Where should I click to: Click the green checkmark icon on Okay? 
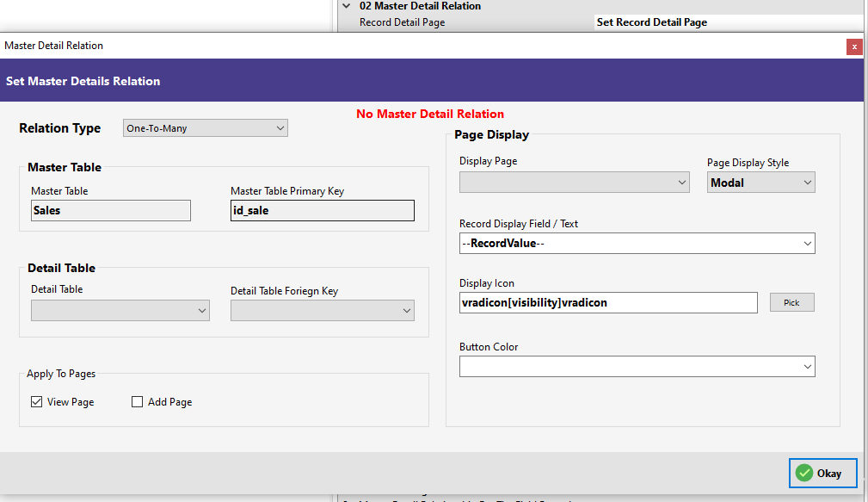pyautogui.click(x=803, y=473)
